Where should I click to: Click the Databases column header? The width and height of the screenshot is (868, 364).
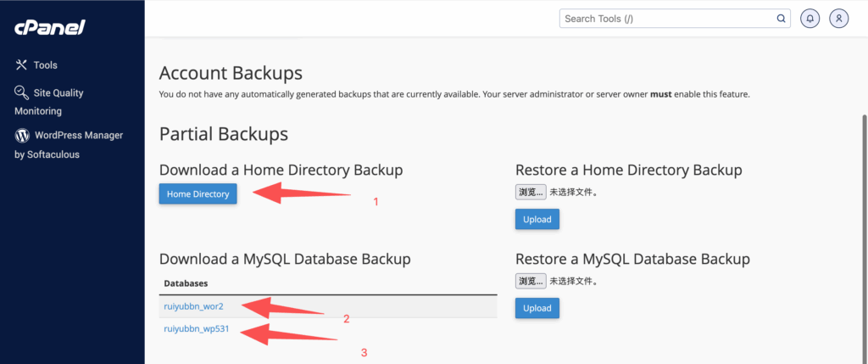pyautogui.click(x=186, y=283)
